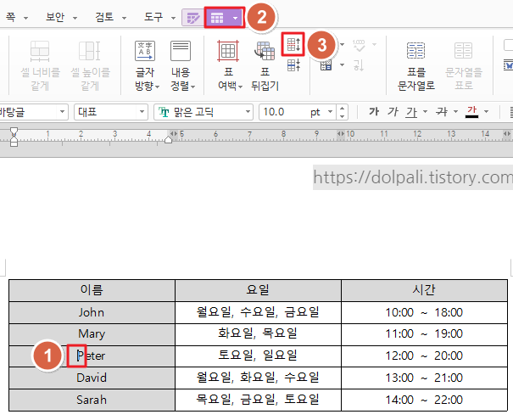Toggle underline 가 formatting

(x=411, y=112)
